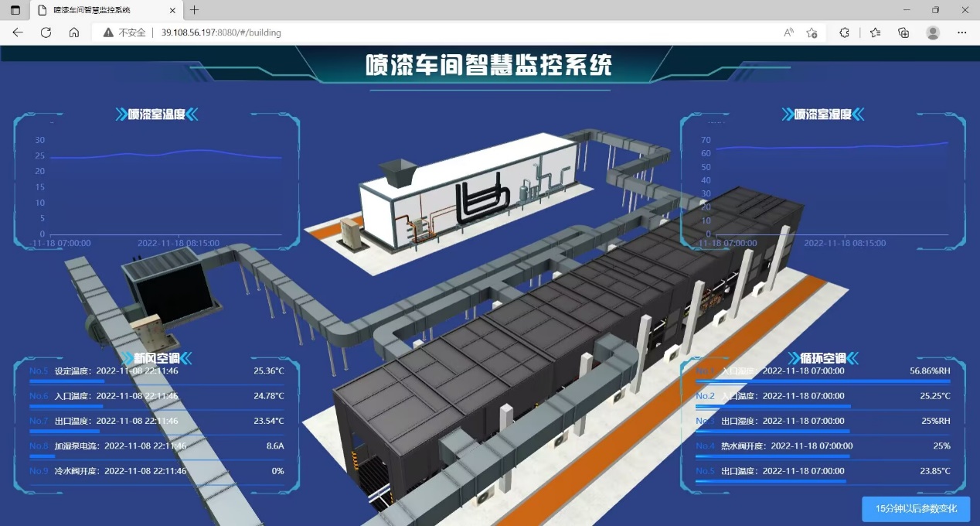Open the browser settings and more menu
The height and width of the screenshot is (526, 980).
[962, 32]
